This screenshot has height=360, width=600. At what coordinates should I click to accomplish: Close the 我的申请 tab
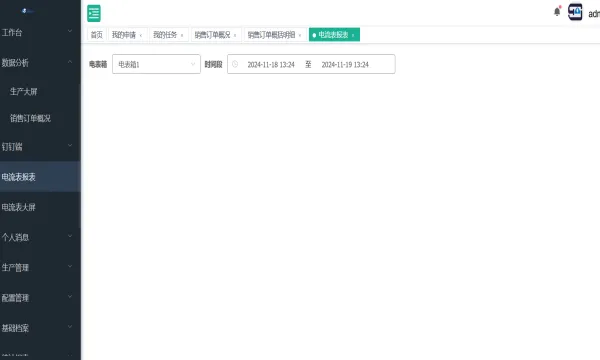click(x=141, y=35)
